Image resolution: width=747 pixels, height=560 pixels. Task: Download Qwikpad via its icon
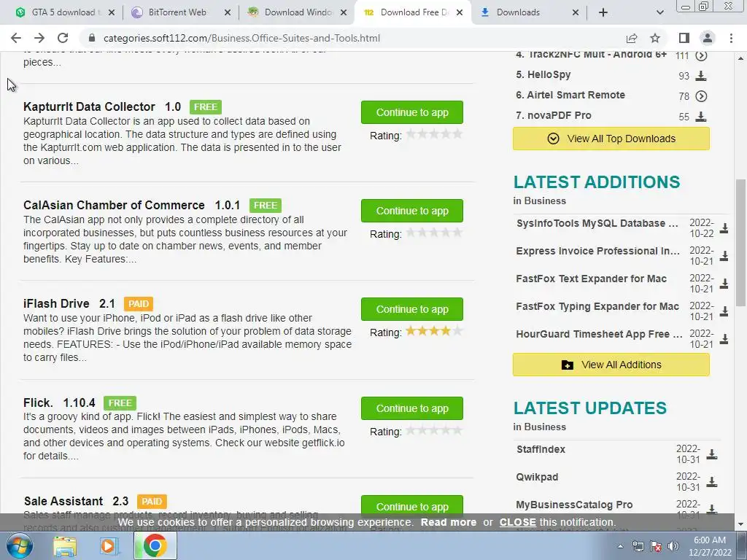tap(712, 482)
